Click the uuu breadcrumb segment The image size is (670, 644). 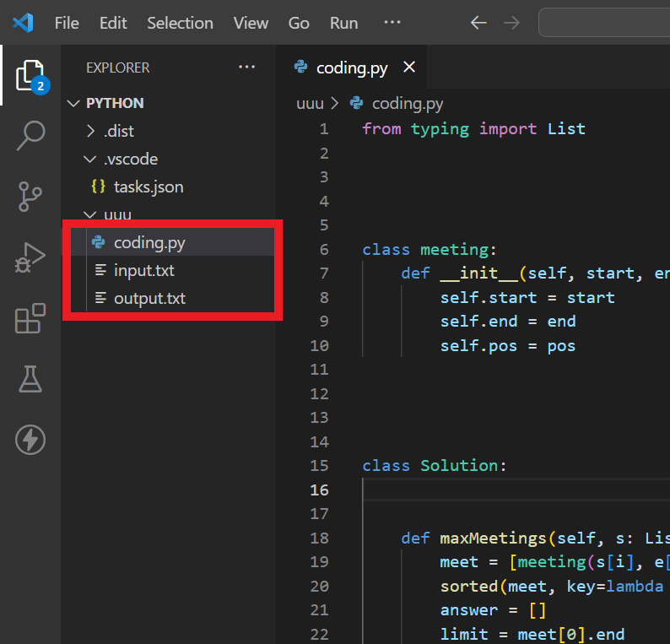pos(311,104)
